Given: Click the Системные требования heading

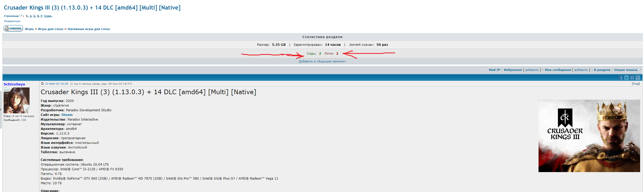Looking at the screenshot, I should pyautogui.click(x=62, y=160).
